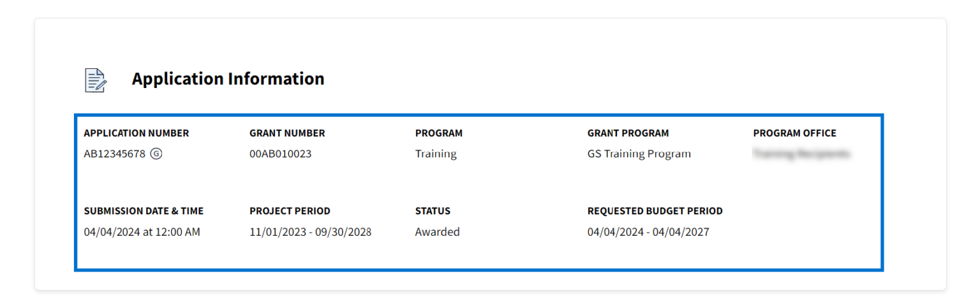Click the Awarded status value
980x304 pixels.
point(437,232)
